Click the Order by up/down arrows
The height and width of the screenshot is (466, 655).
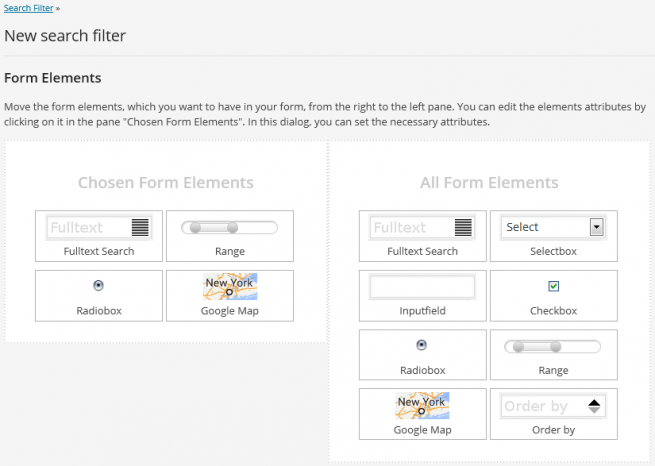pos(594,406)
